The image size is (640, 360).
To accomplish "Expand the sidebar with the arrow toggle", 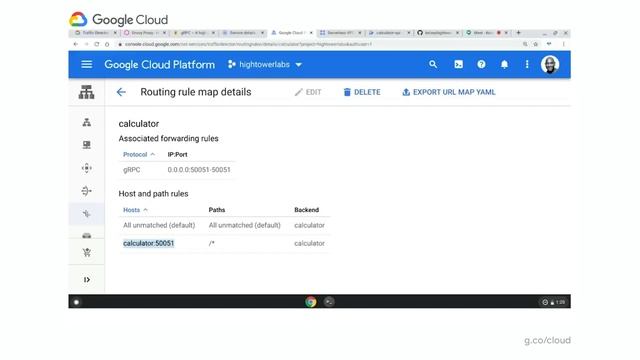I will (x=87, y=280).
